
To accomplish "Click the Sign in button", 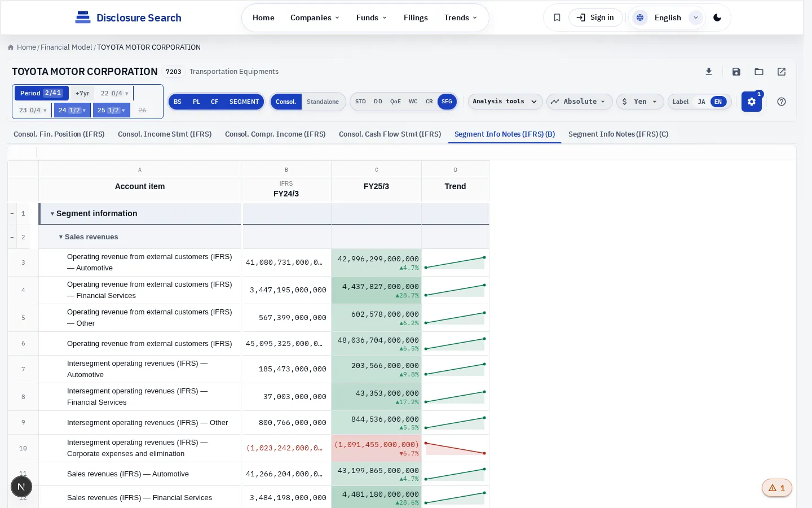I will tap(595, 17).
